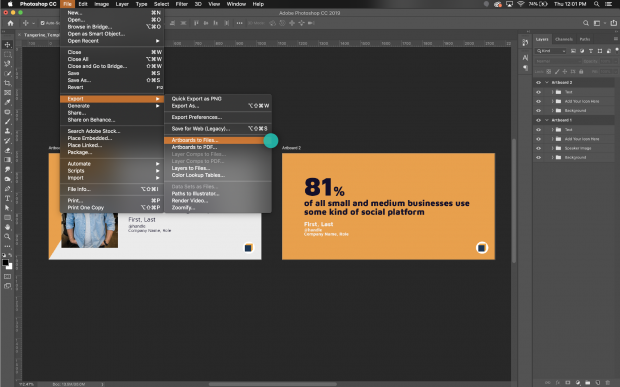Switch to the Paths tab
Image resolution: width=620 pixels, height=387 pixels.
click(x=585, y=39)
